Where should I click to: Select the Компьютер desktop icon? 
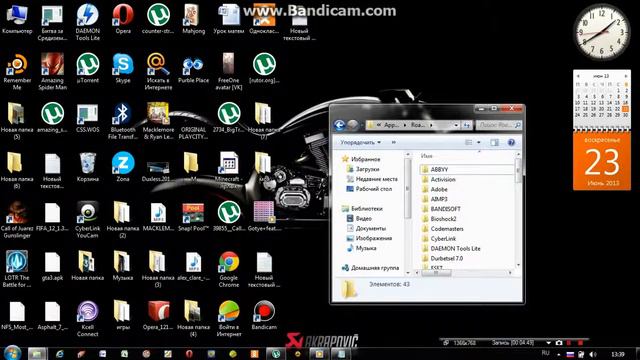tap(17, 19)
